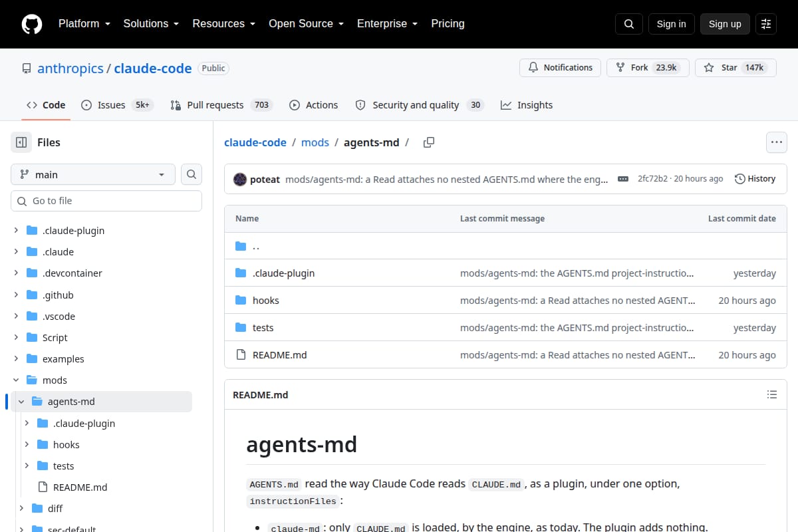Screen dimensions: 798x532
Task: Open the Platform menu
Action: (x=84, y=24)
